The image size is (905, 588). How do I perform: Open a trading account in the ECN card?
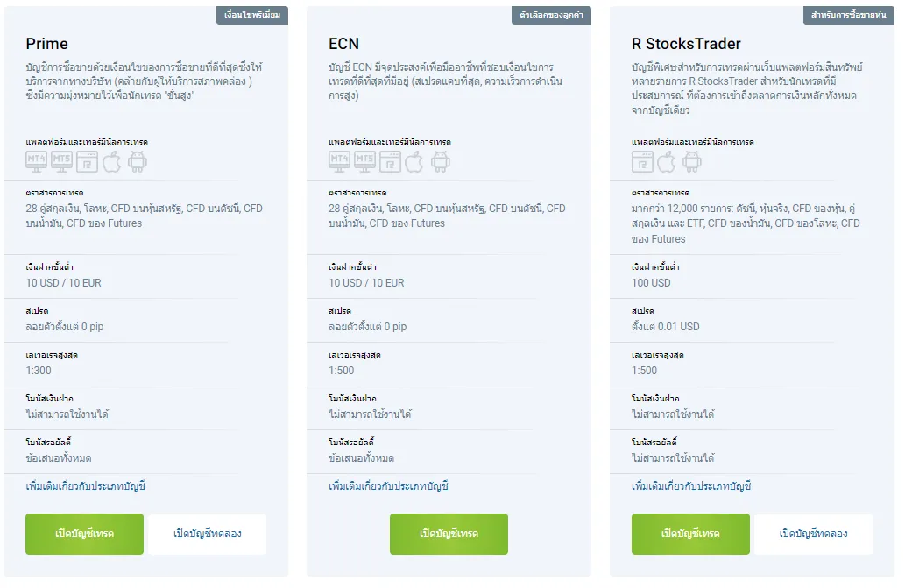coord(449,534)
